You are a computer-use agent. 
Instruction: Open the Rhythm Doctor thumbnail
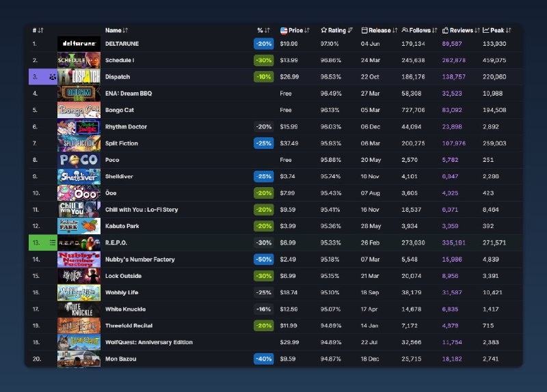pos(79,126)
